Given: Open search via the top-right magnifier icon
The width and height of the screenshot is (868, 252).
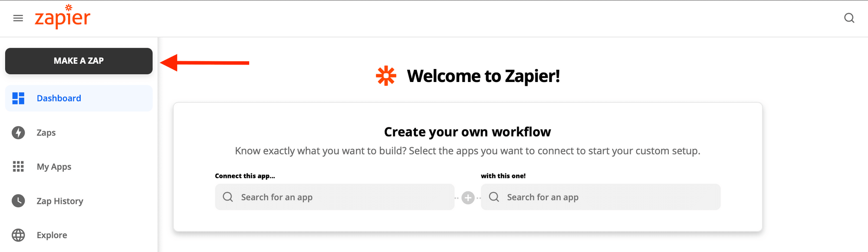Looking at the screenshot, I should point(849,18).
